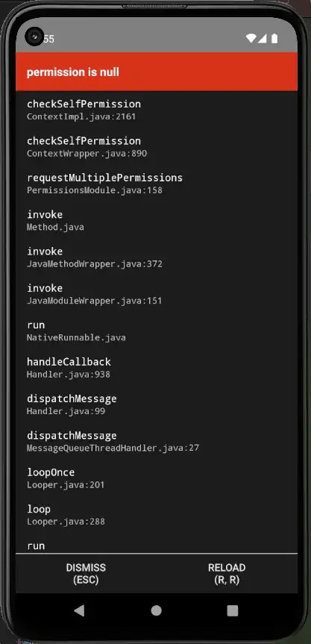The height and width of the screenshot is (644, 311).
Task: Tap the front camera cutout
Action: (34, 37)
